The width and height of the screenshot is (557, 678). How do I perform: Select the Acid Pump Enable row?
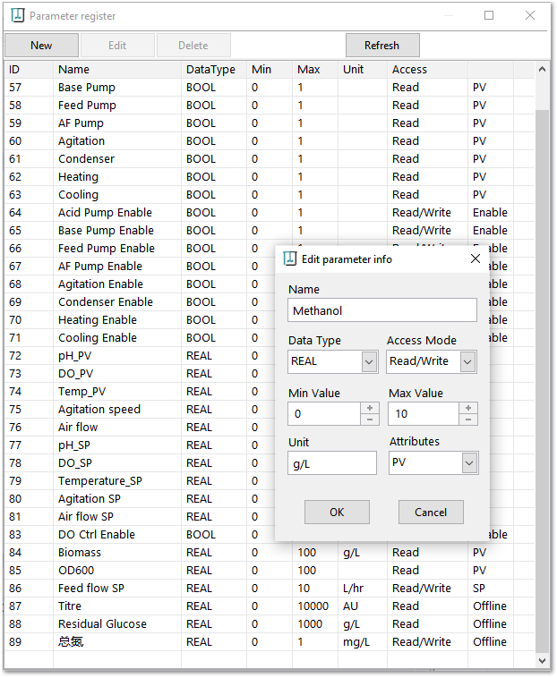pyautogui.click(x=270, y=212)
